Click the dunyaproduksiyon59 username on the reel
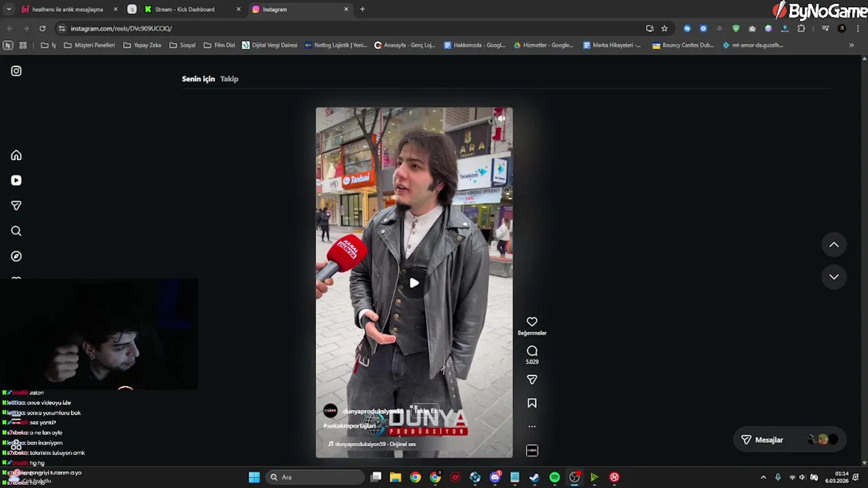Viewport: 868px width, 488px height. (373, 411)
